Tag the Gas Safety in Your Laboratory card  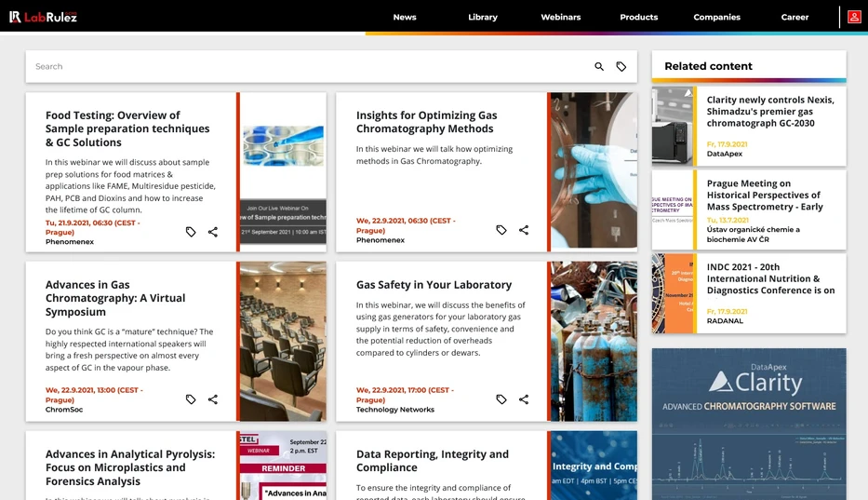(x=501, y=399)
